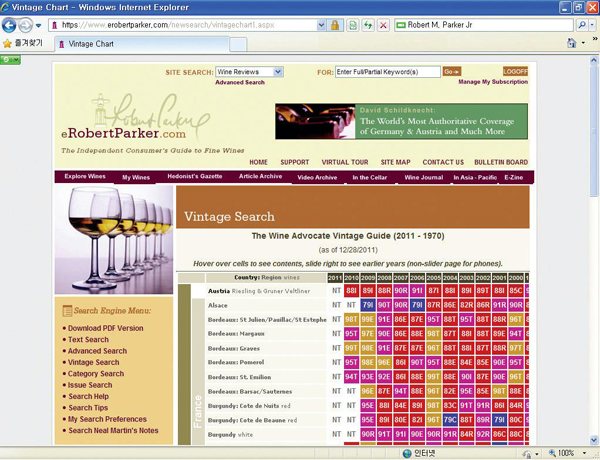Open In the Cellar menu tab
This screenshot has height=460, width=600.
(370, 177)
